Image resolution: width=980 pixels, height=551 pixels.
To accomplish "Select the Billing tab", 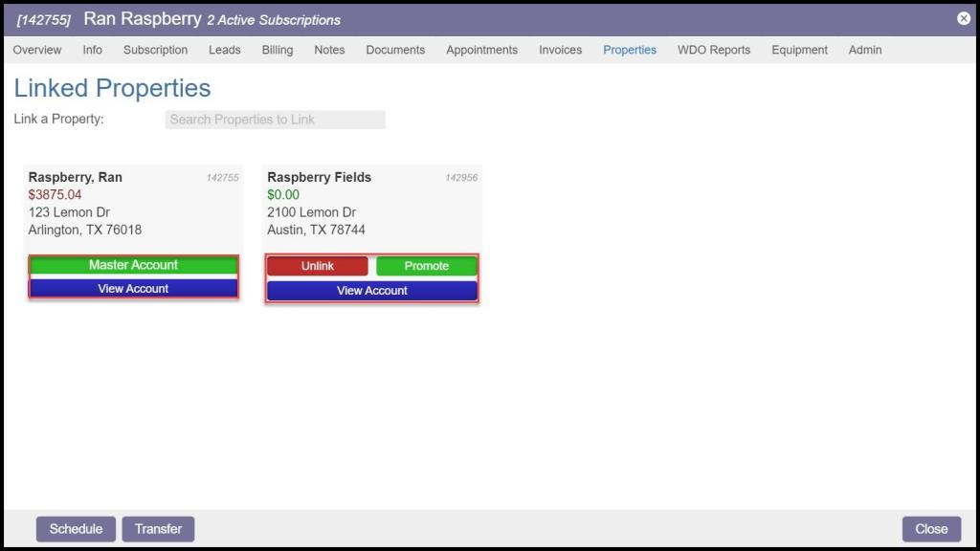I will pos(278,50).
